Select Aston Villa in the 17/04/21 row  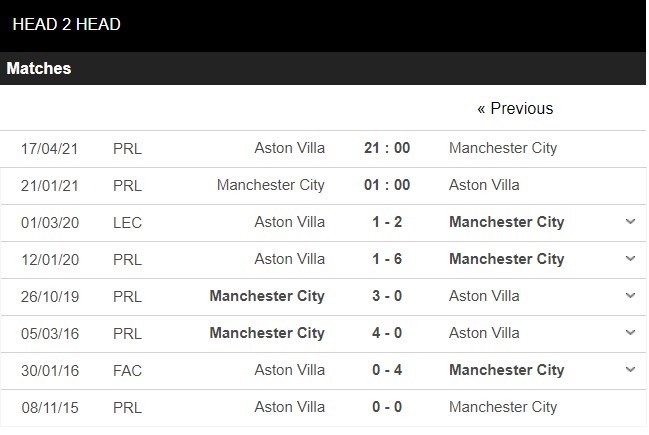pyautogui.click(x=290, y=148)
